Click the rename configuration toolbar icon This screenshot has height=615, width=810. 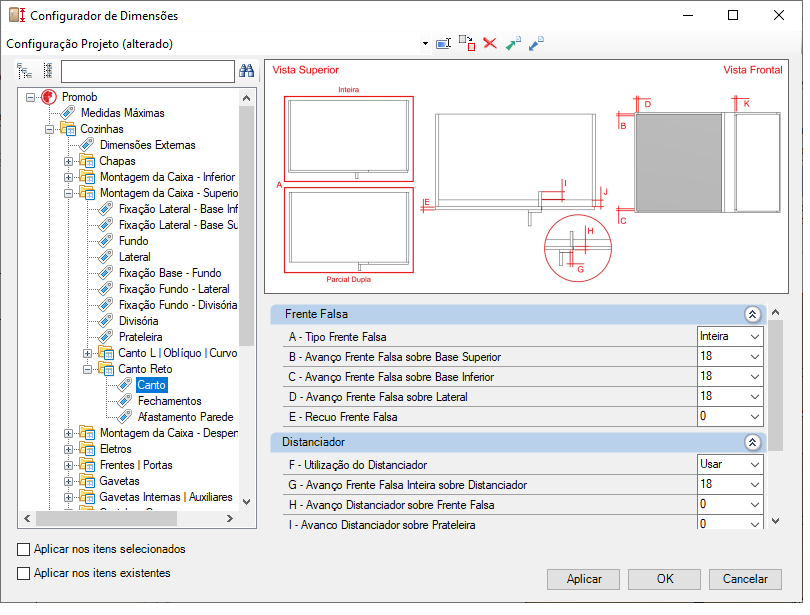tap(444, 44)
